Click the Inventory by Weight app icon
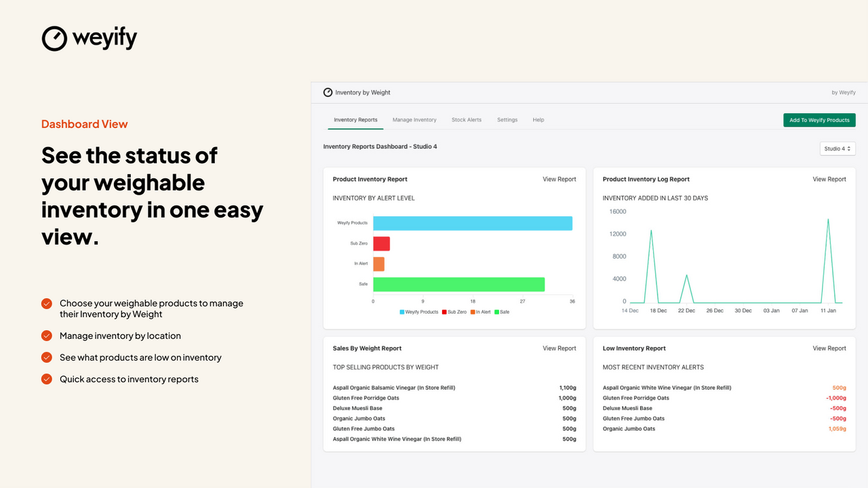This screenshot has height=488, width=868. pyautogui.click(x=328, y=92)
